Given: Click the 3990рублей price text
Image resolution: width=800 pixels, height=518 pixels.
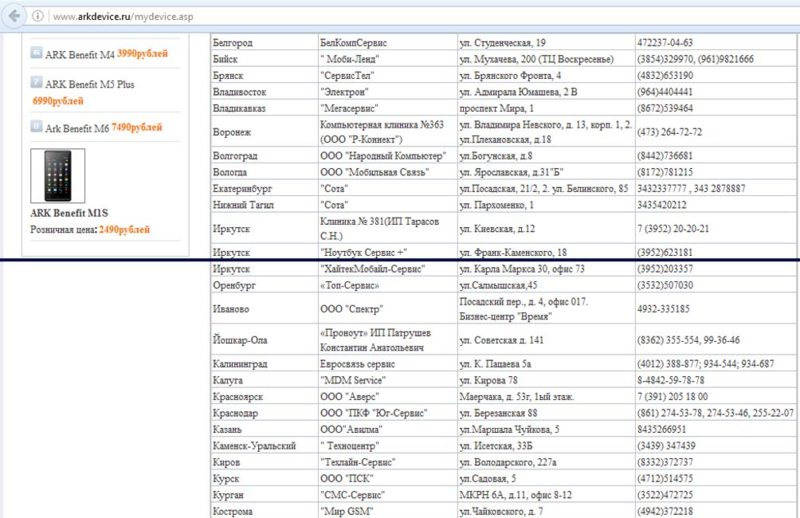Looking at the screenshot, I should click(142, 54).
